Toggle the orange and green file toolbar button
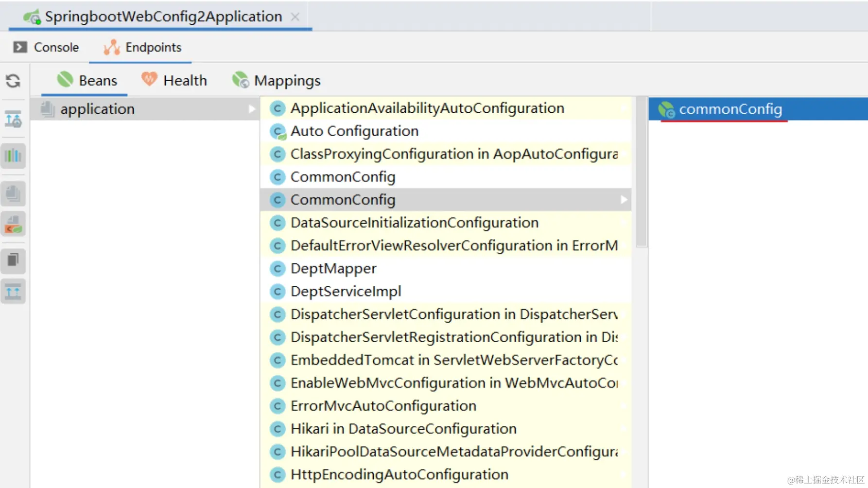The image size is (868, 488). point(13,224)
